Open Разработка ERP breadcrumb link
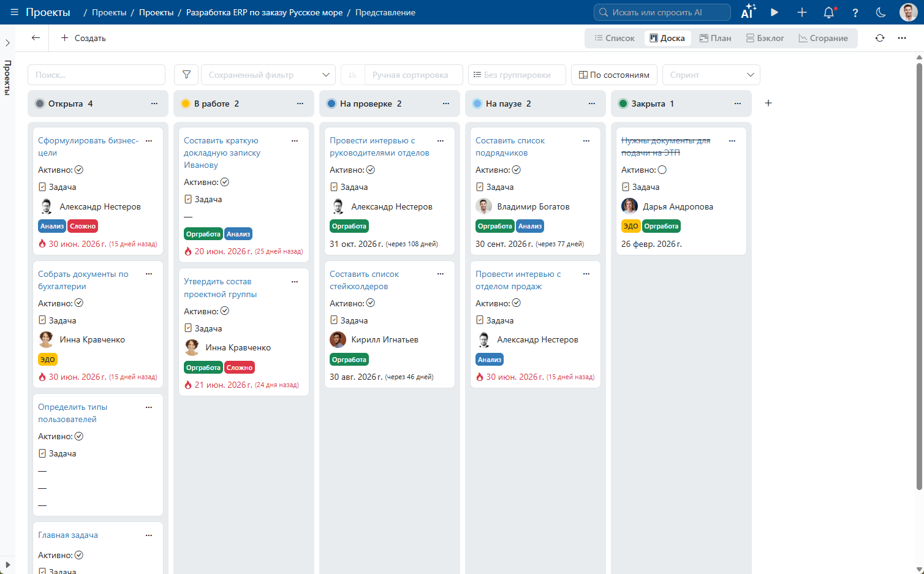Screen dimensions: 924x574 (x=265, y=12)
